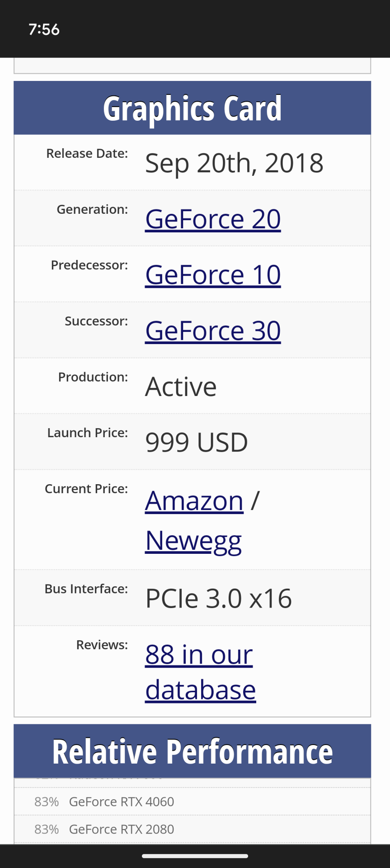390x868 pixels.
Task: Open the GeForce 30 successor link
Action: (x=213, y=331)
